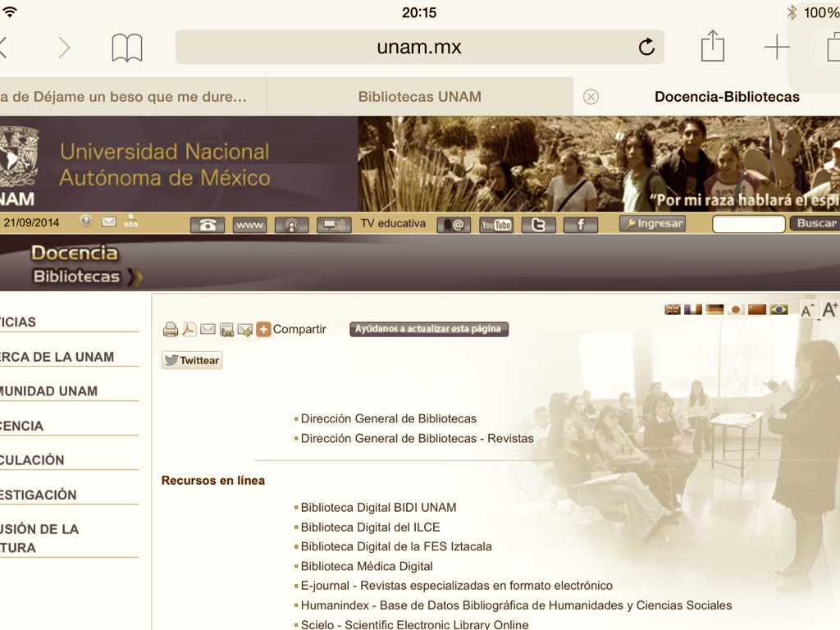Switch to the Bibliotecas UNAM tab
Image resolution: width=840 pixels, height=630 pixels.
click(x=419, y=97)
